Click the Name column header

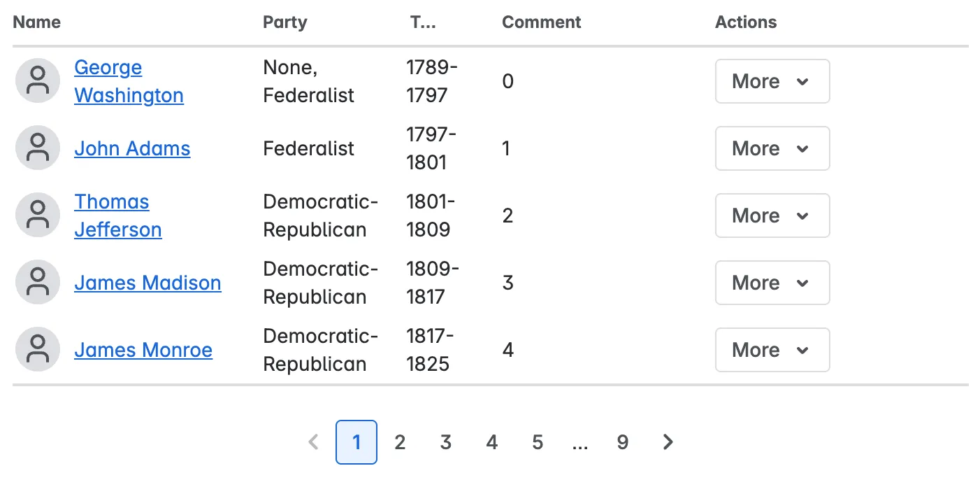click(x=37, y=22)
